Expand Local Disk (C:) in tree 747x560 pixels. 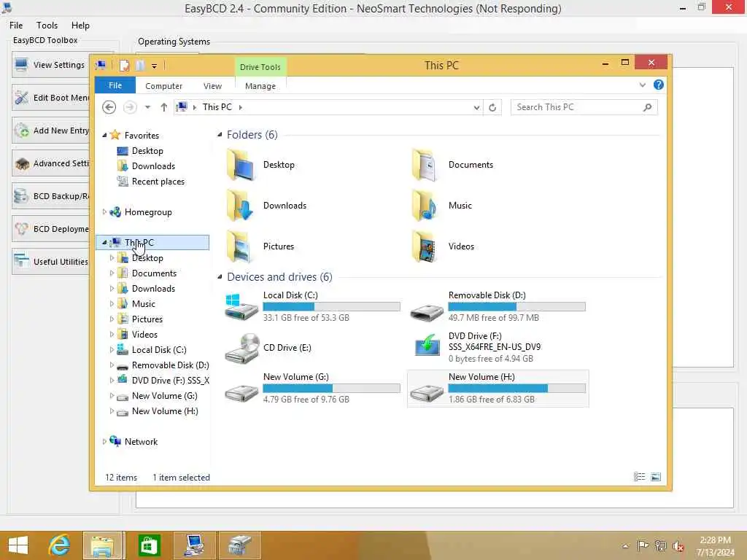pyautogui.click(x=112, y=350)
